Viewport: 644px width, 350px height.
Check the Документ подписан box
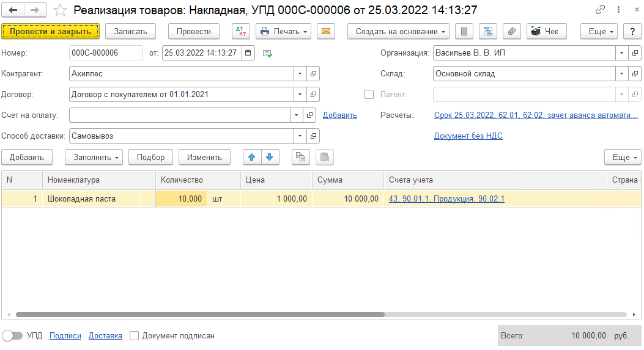coord(135,335)
